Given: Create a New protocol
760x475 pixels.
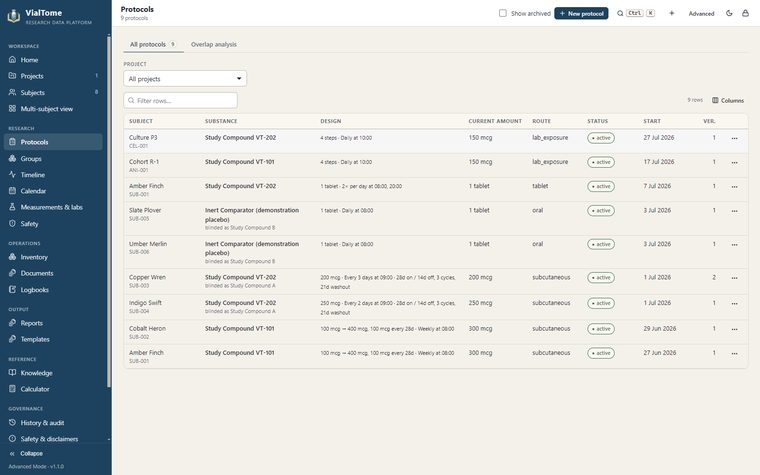Looking at the screenshot, I should tap(581, 14).
